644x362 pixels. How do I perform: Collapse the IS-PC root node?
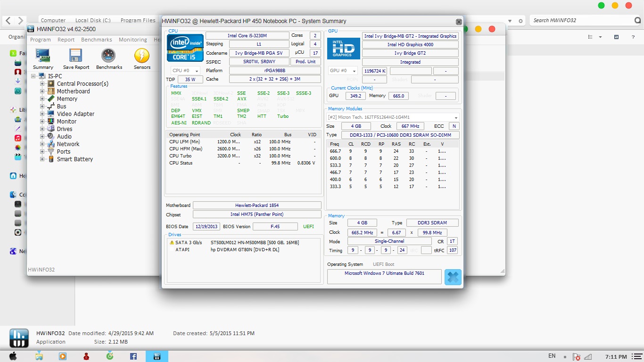pos(34,76)
